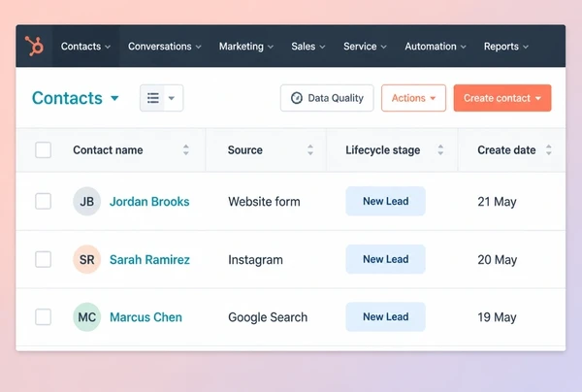This screenshot has width=582, height=392.
Task: Click the Instagram source cell
Action: pos(255,260)
